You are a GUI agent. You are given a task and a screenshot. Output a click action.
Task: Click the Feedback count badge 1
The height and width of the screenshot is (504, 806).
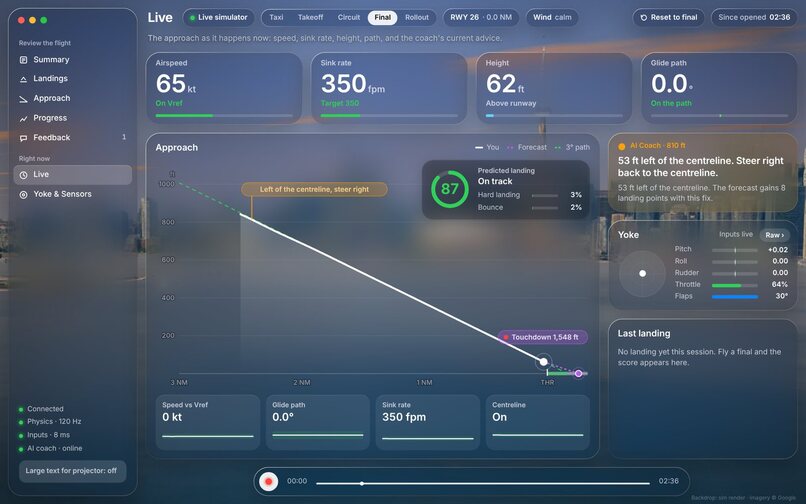coord(124,137)
